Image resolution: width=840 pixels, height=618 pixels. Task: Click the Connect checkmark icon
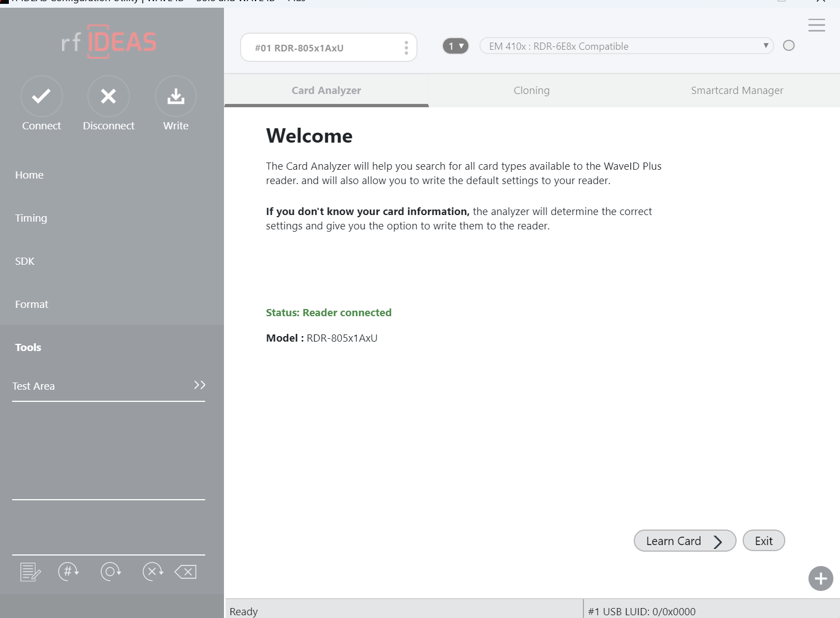point(41,96)
